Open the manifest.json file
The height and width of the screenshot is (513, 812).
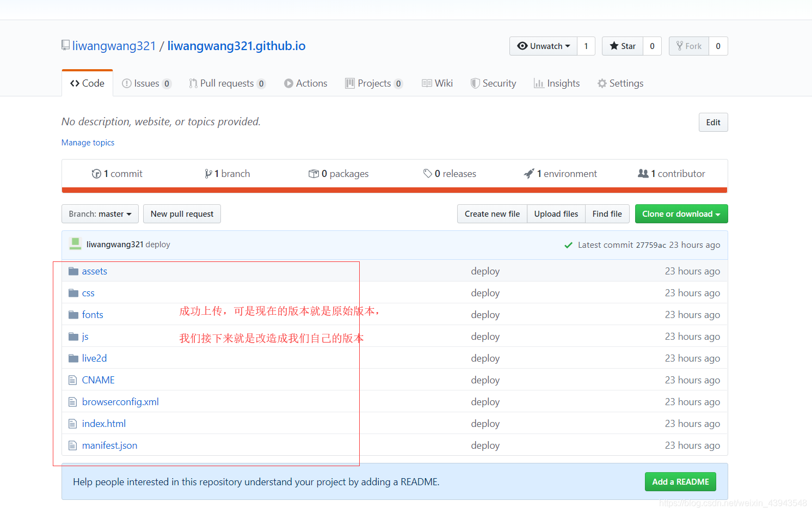point(109,445)
